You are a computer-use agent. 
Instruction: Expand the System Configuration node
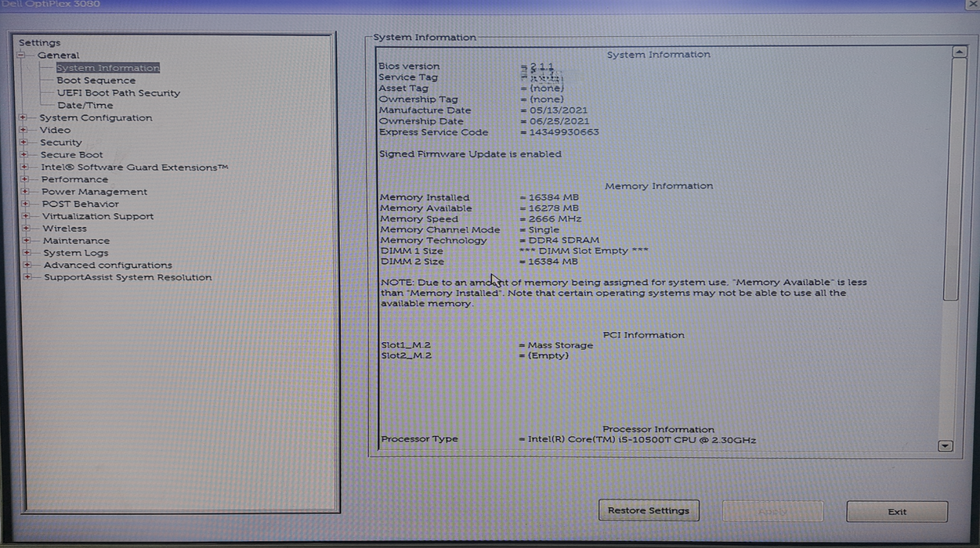pyautogui.click(x=23, y=118)
